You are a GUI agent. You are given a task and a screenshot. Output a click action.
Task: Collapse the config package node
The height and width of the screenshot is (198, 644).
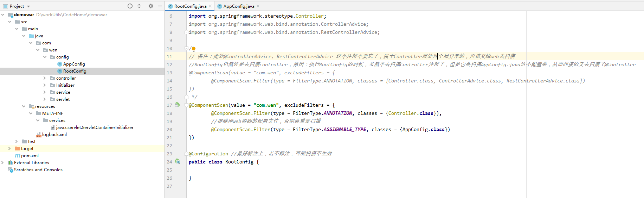click(45, 57)
